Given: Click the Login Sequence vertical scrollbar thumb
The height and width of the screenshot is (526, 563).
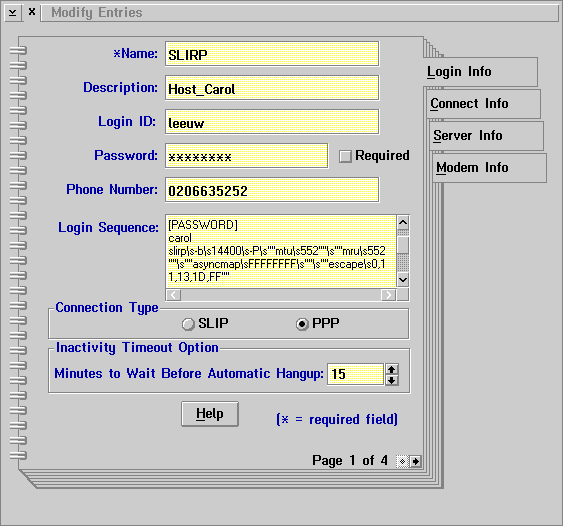Looking at the screenshot, I should pos(403,245).
